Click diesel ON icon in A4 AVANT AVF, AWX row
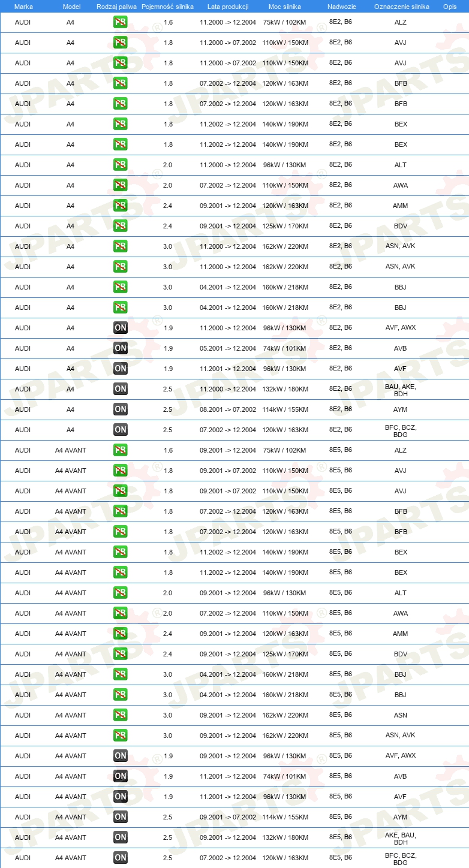Image resolution: width=469 pixels, height=868 pixels. (121, 756)
